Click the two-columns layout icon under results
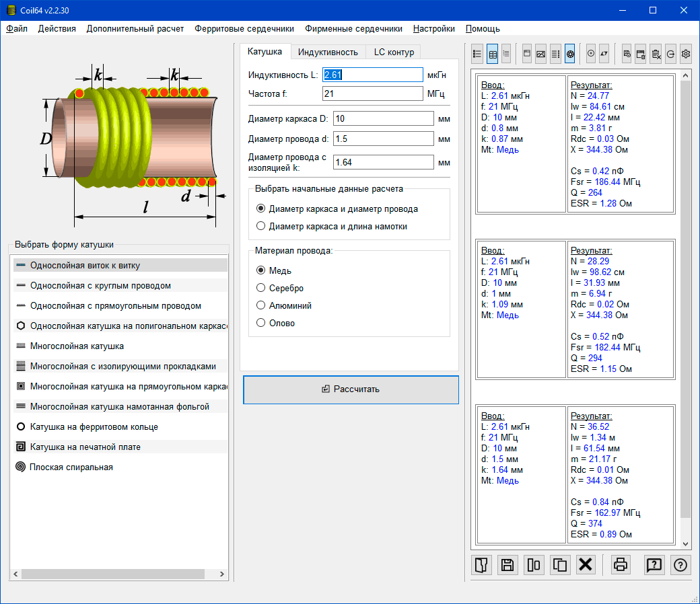Viewport: 700px width, 604px height. point(534,565)
